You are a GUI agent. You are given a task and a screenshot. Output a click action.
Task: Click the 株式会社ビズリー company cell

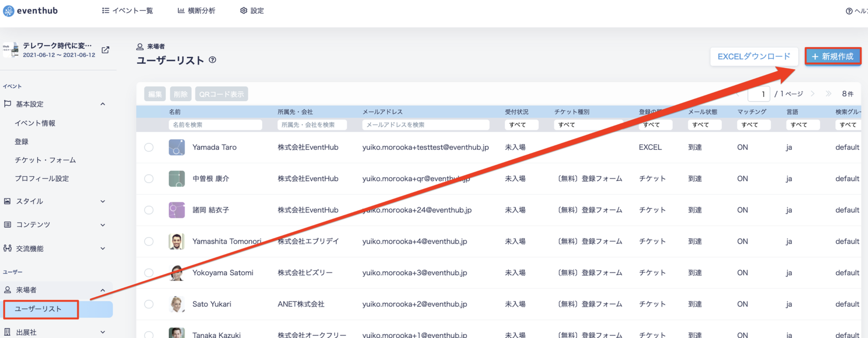305,273
